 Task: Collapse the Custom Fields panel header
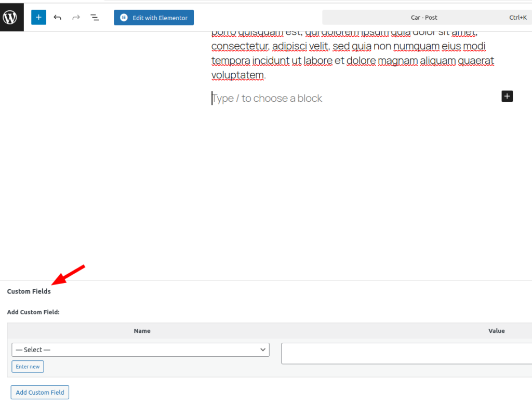[x=29, y=291]
